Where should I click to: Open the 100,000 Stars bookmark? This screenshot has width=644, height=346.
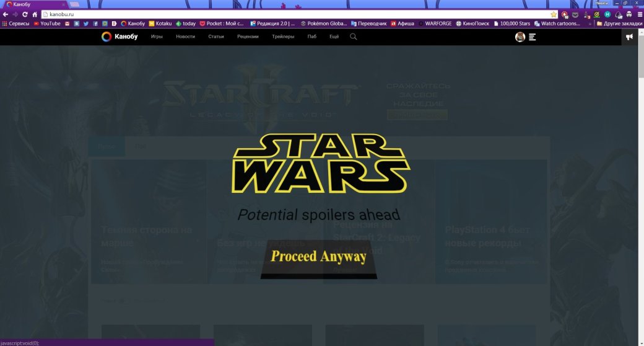tap(511, 24)
